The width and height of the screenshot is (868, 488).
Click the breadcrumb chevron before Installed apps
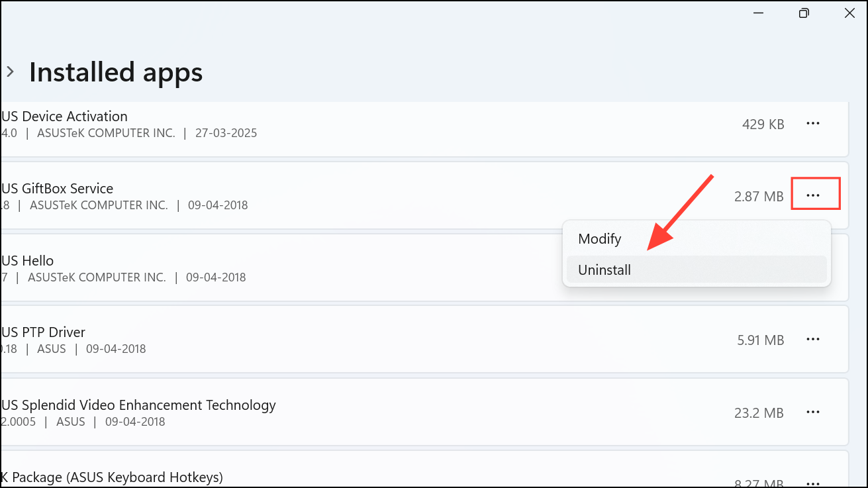tap(10, 72)
